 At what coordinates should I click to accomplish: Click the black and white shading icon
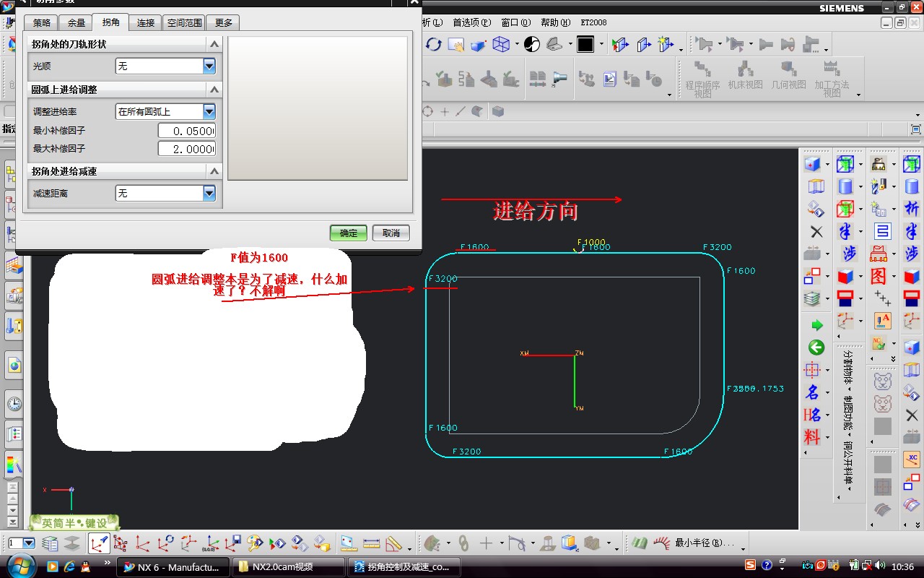point(532,45)
